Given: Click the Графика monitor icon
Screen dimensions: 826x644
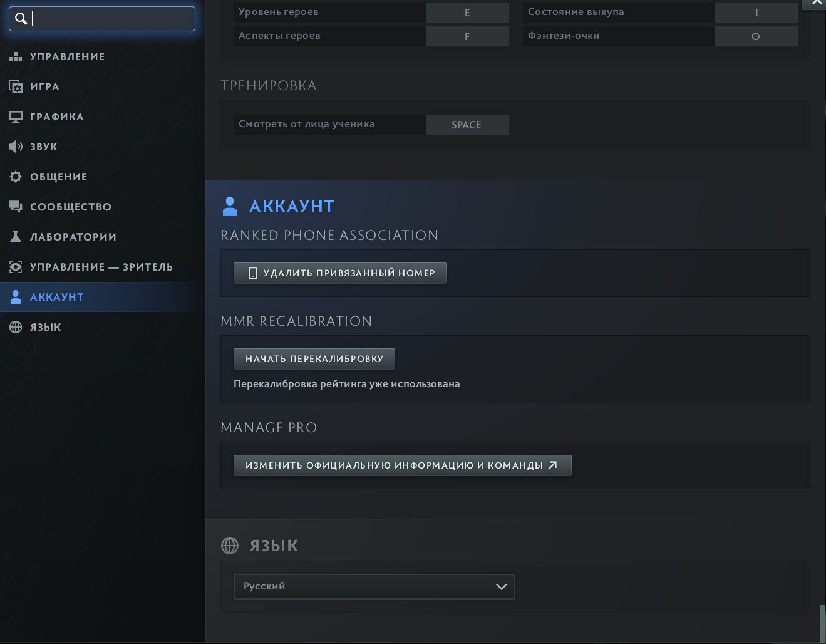Looking at the screenshot, I should [16, 117].
